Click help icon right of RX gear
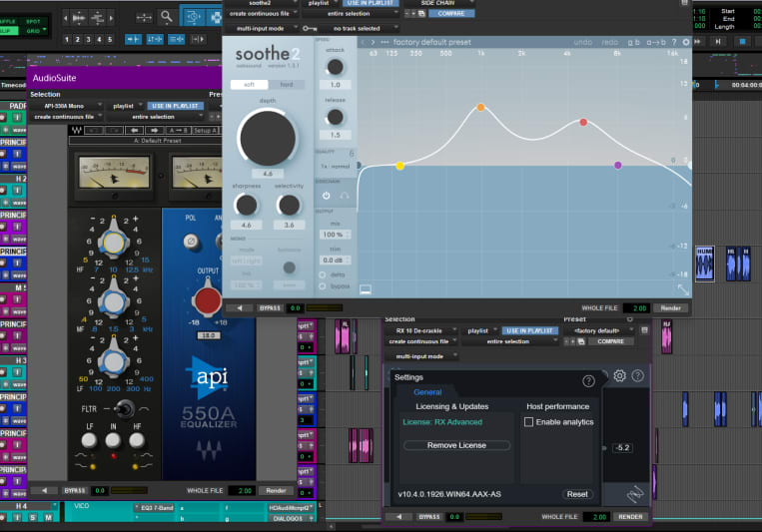762x532 pixels. (x=638, y=375)
